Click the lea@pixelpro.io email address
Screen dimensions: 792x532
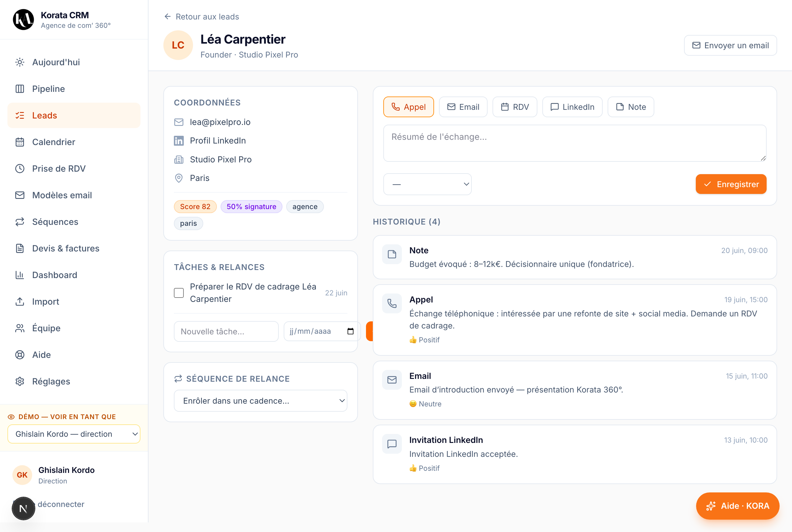[x=220, y=122]
